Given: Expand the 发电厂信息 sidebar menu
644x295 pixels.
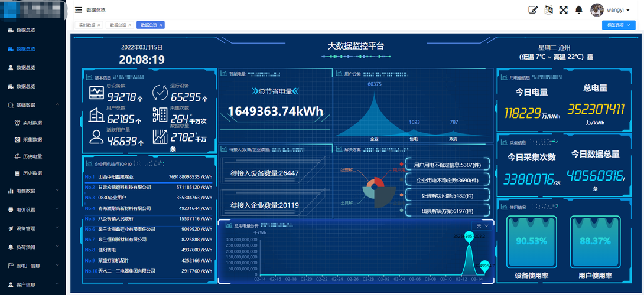Looking at the screenshot, I should [x=33, y=266].
